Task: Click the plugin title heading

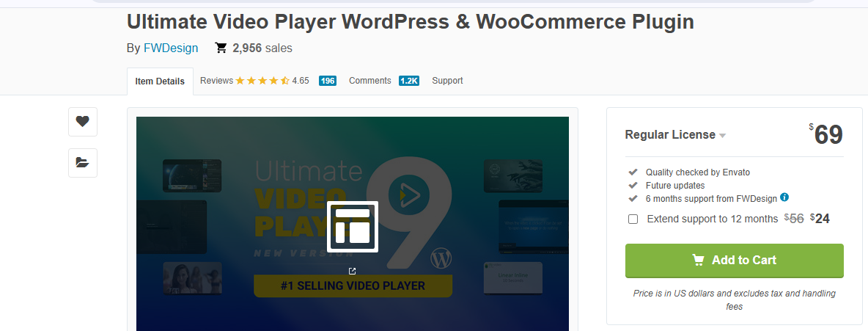Action: pos(411,22)
